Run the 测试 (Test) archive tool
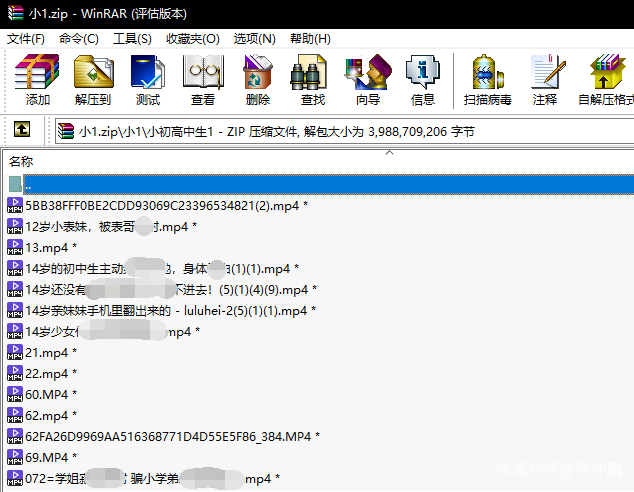Viewport: 634px width, 492px height. point(148,80)
